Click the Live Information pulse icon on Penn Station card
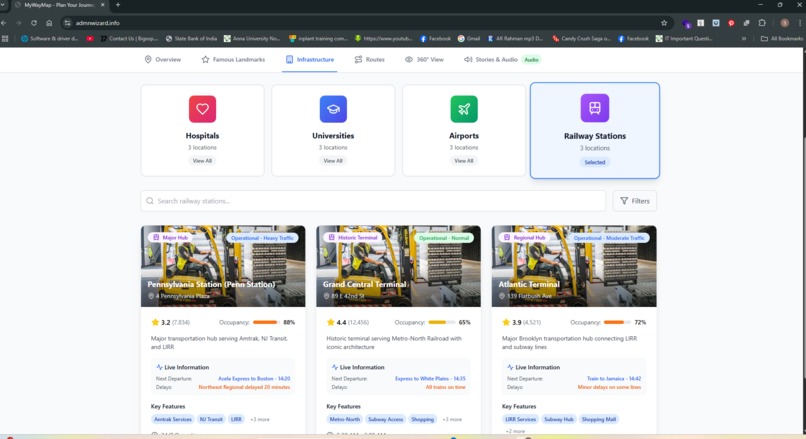This screenshot has width=806, height=439. click(159, 367)
